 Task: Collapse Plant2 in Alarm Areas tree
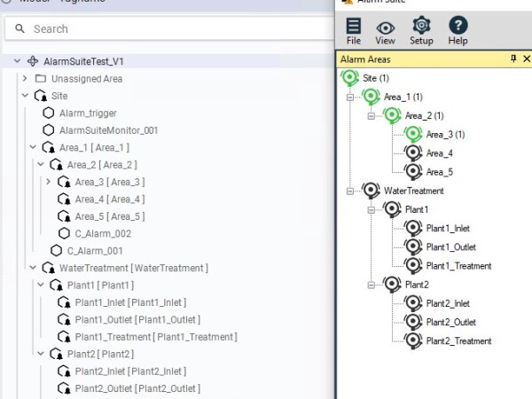(372, 285)
